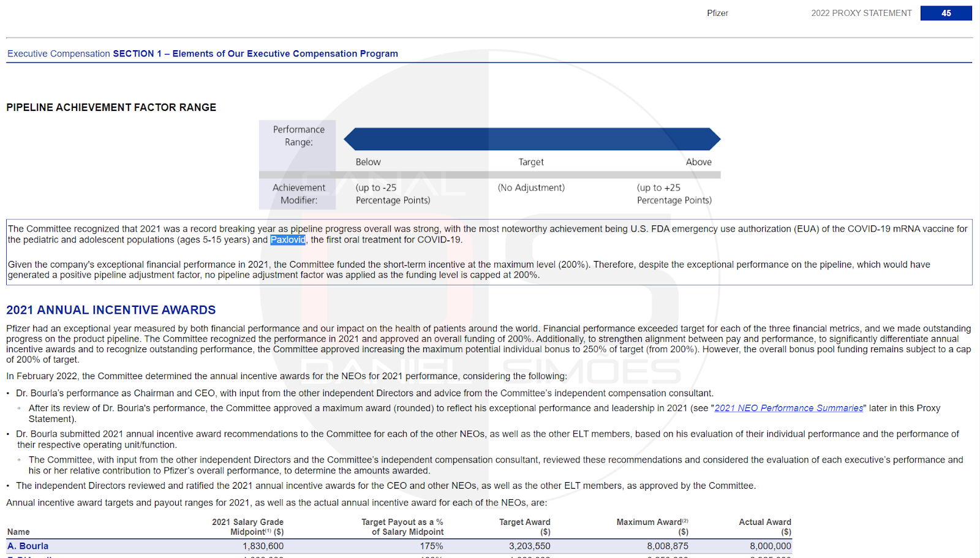
Task: Click the blue performance range arrow bar
Action: click(532, 139)
